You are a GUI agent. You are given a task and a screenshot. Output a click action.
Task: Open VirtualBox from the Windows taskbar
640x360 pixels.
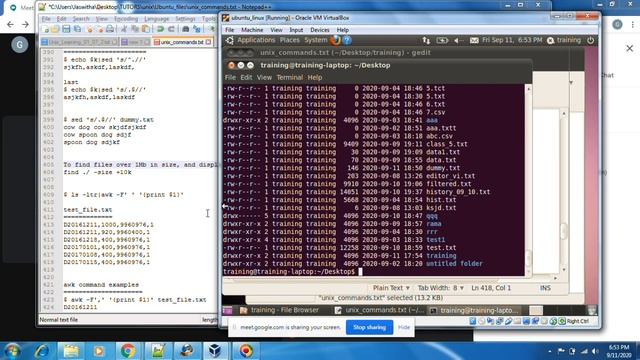pyautogui.click(x=215, y=351)
